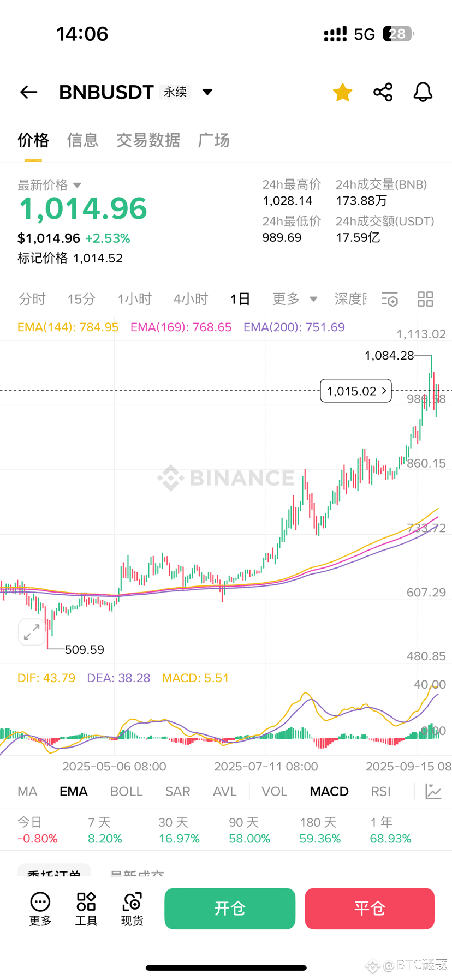Toggle the VOL sub-indicator
This screenshot has height=980, width=452.
tap(274, 791)
